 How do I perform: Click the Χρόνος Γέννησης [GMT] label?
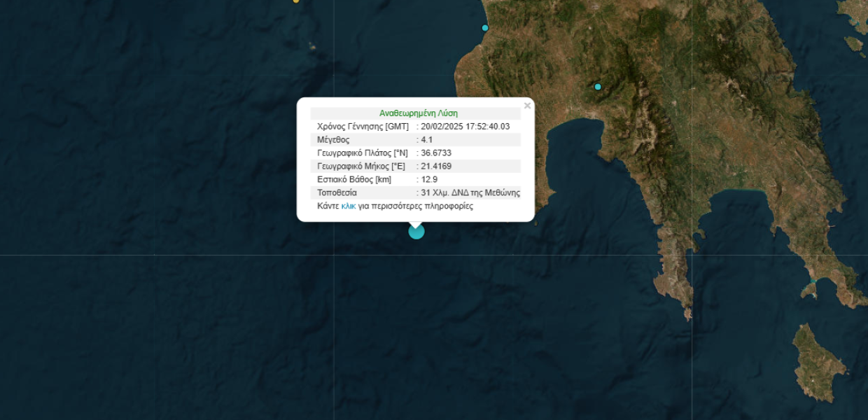point(363,127)
